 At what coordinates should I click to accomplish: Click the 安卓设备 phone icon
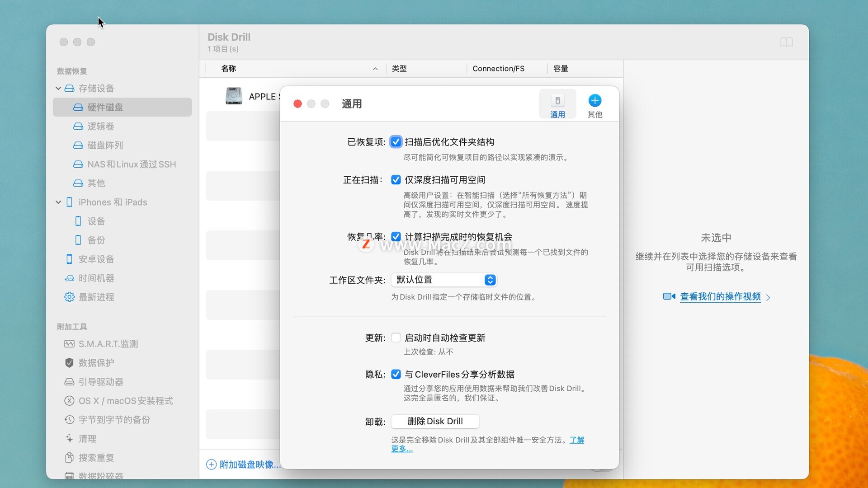69,259
